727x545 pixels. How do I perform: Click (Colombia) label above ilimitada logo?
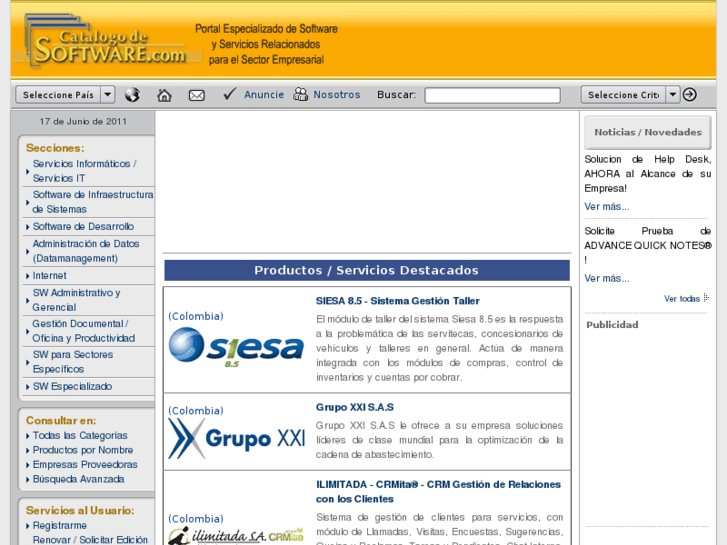pyautogui.click(x=196, y=519)
